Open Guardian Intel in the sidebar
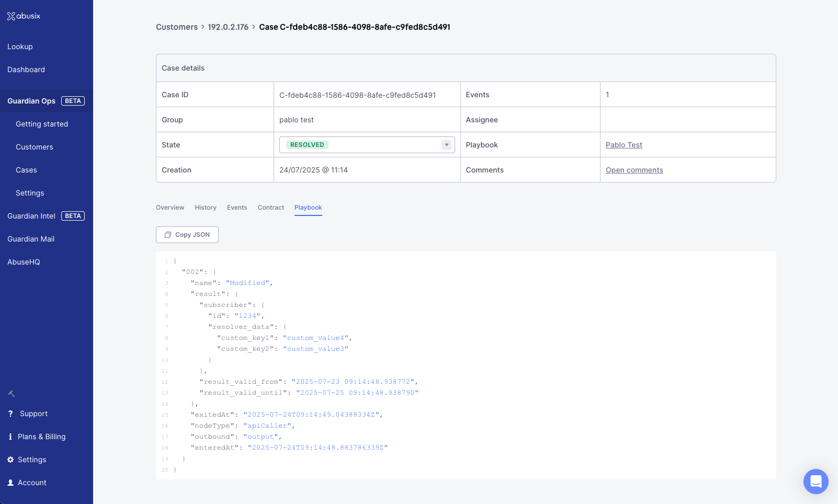This screenshot has height=504, width=838. point(31,216)
